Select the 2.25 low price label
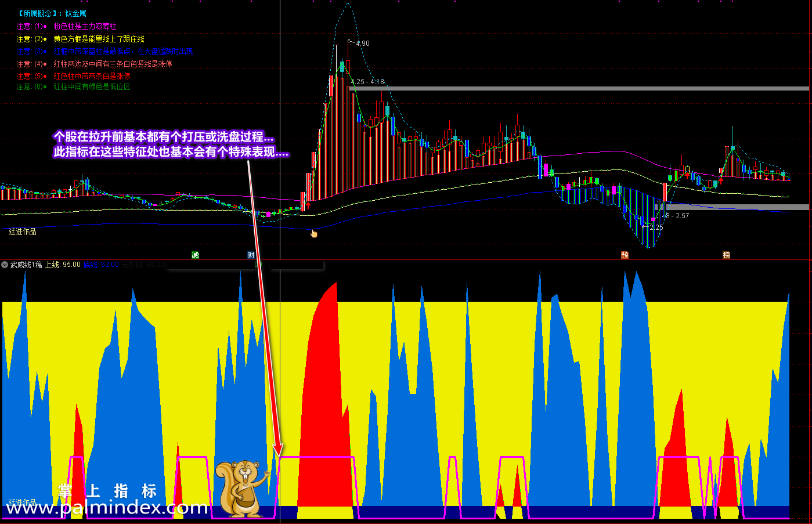The height and width of the screenshot is (524, 812). pyautogui.click(x=656, y=227)
